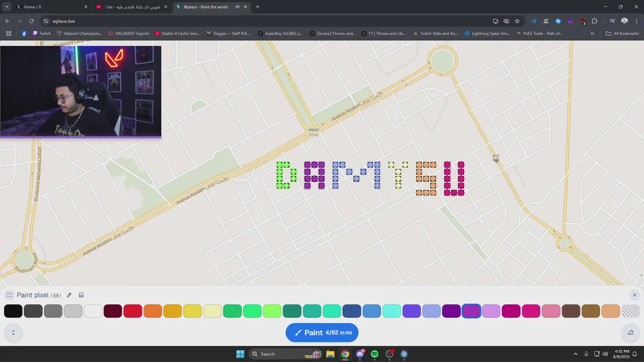
Task: Close the Paint pixel panel
Action: pos(634,295)
